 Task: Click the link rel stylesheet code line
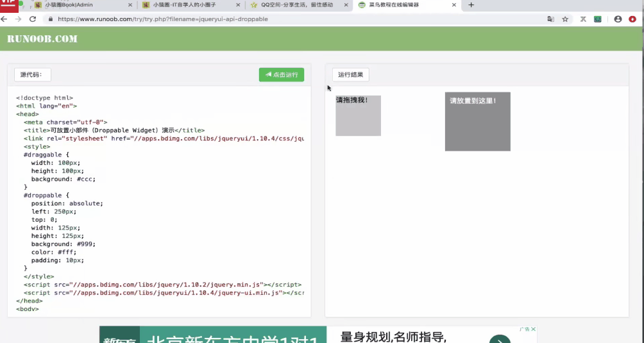point(164,138)
